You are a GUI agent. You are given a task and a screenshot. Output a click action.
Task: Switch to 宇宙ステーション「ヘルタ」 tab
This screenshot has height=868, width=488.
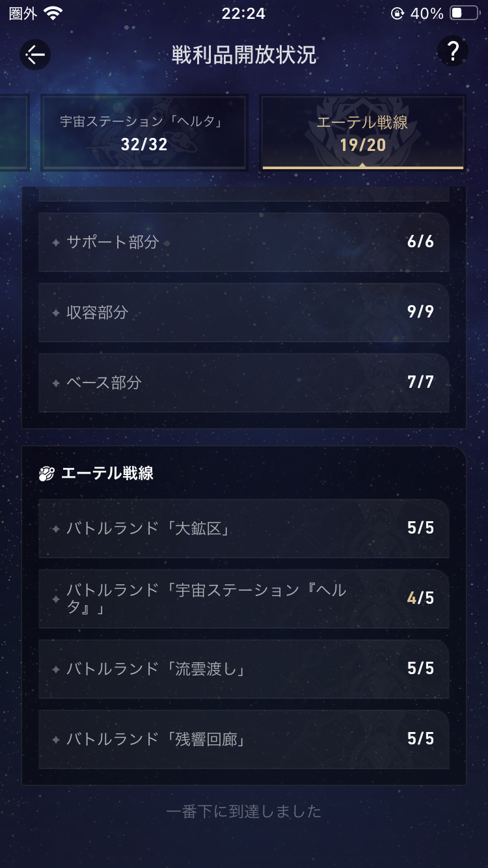click(144, 133)
